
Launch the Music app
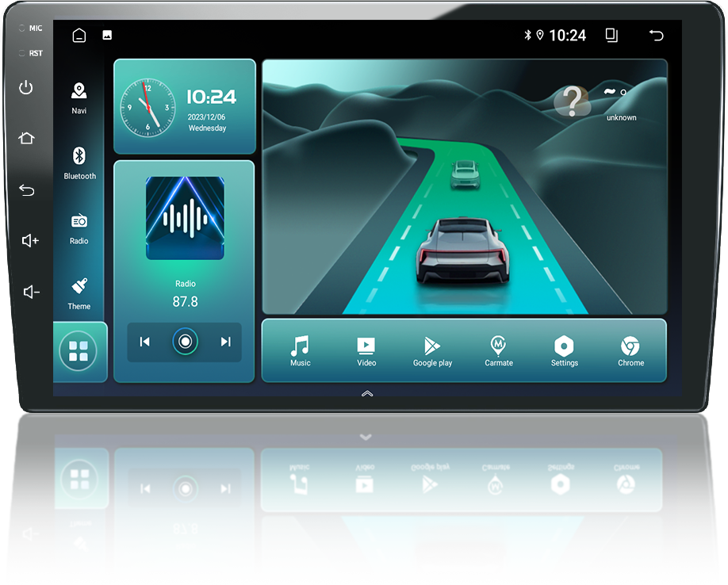point(300,350)
